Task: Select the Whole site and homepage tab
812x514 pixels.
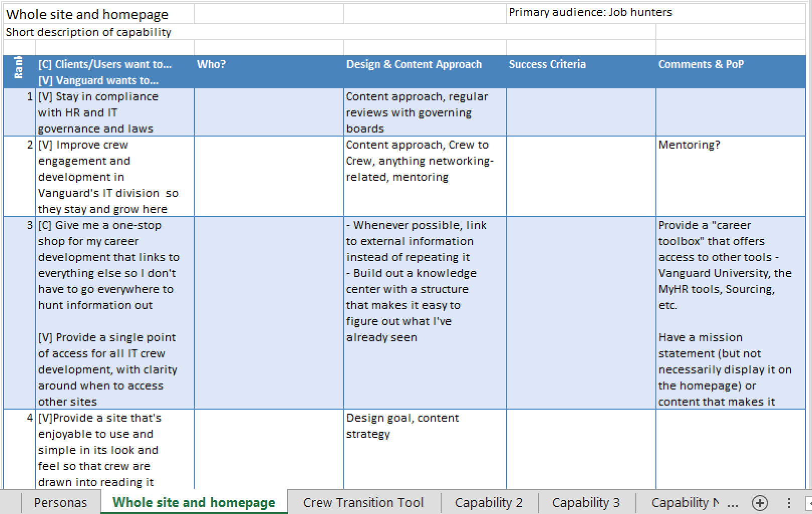Action: coord(194,502)
